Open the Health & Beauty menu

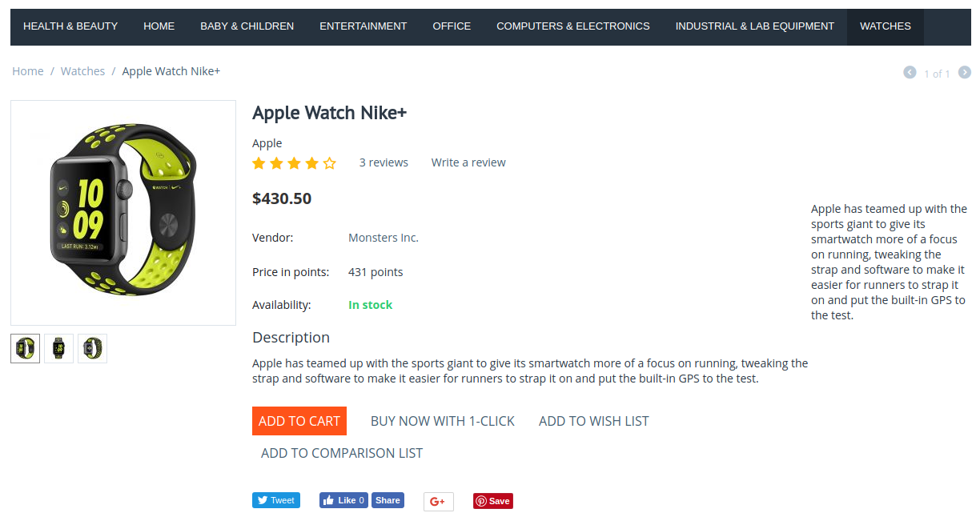click(x=70, y=26)
